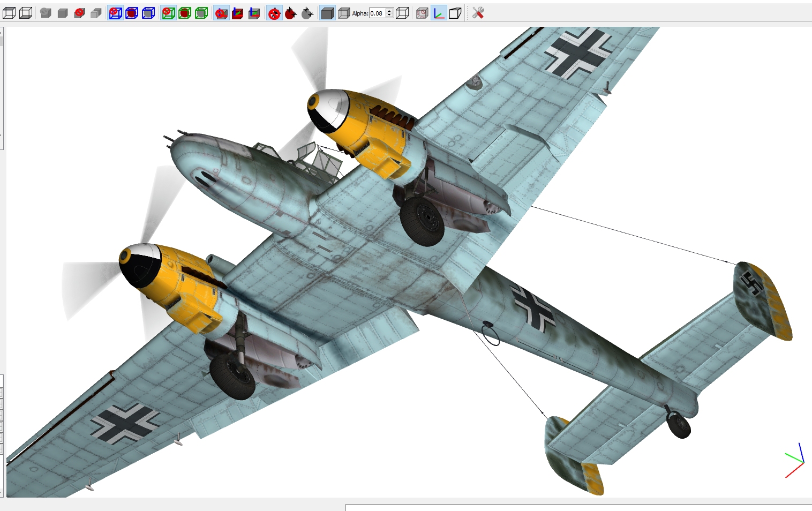The height and width of the screenshot is (511, 812).
Task: Toggle the solid dark gray cube display mode
Action: (x=327, y=13)
